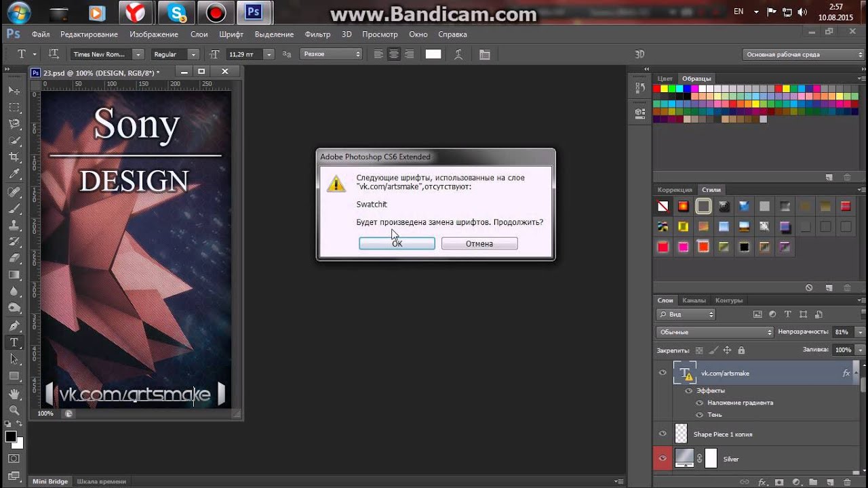This screenshot has height=488, width=868.
Task: Select the History Brush tool
Action: [14, 242]
